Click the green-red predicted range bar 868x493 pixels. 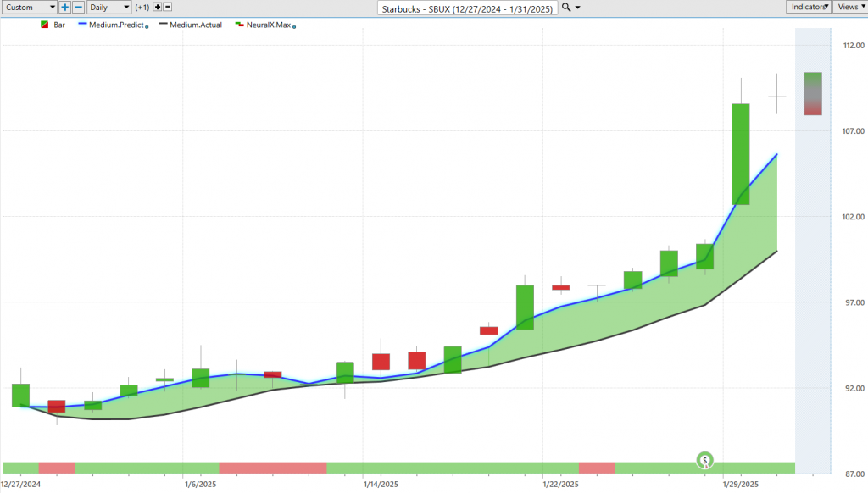(813, 93)
